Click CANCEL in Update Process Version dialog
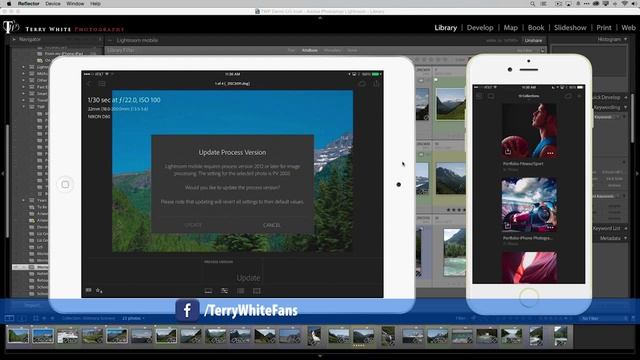Image resolution: width=640 pixels, height=360 pixels. [x=271, y=225]
